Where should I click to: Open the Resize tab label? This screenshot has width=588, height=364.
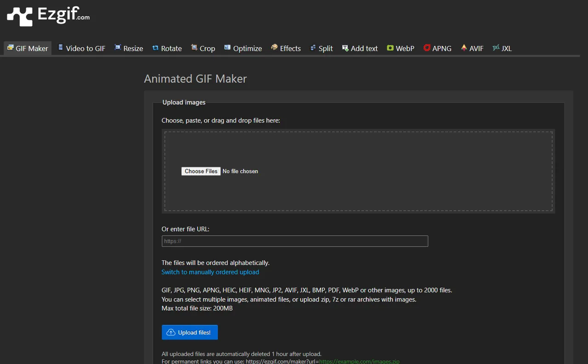pyautogui.click(x=133, y=48)
